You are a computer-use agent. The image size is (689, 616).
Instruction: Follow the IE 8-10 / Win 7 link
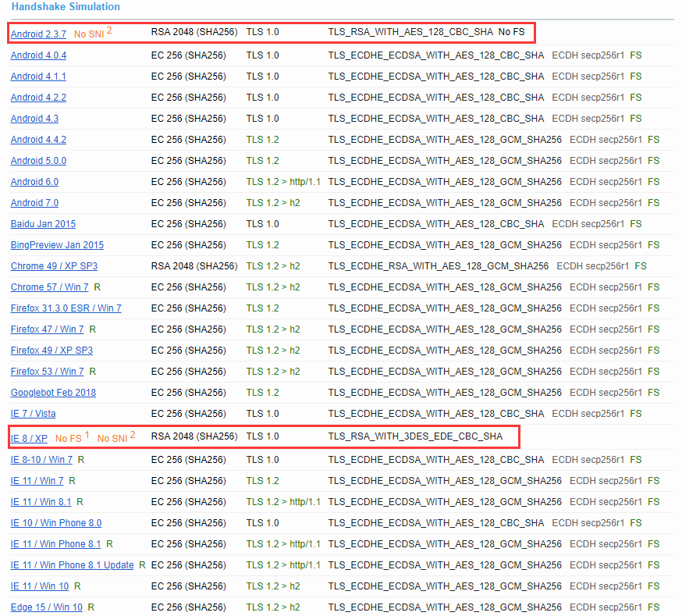click(41, 460)
